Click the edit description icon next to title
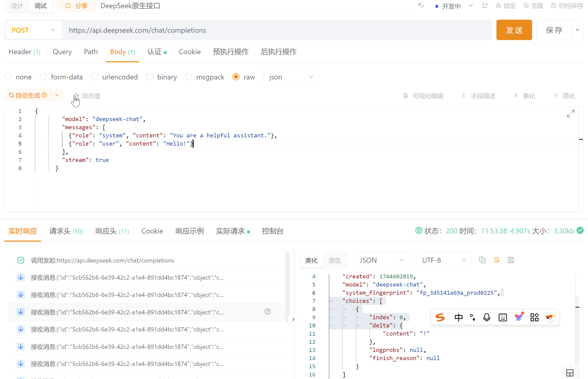The width and height of the screenshot is (588, 379). pos(421,6)
